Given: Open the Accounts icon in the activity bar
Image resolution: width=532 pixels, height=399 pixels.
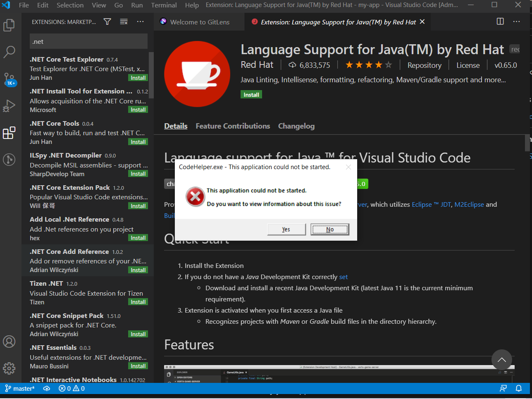Looking at the screenshot, I should pyautogui.click(x=9, y=342).
